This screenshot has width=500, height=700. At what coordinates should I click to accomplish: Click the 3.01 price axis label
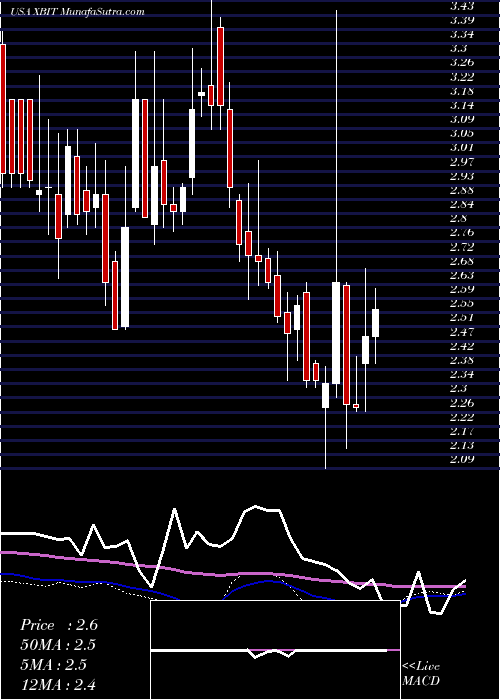[462, 147]
